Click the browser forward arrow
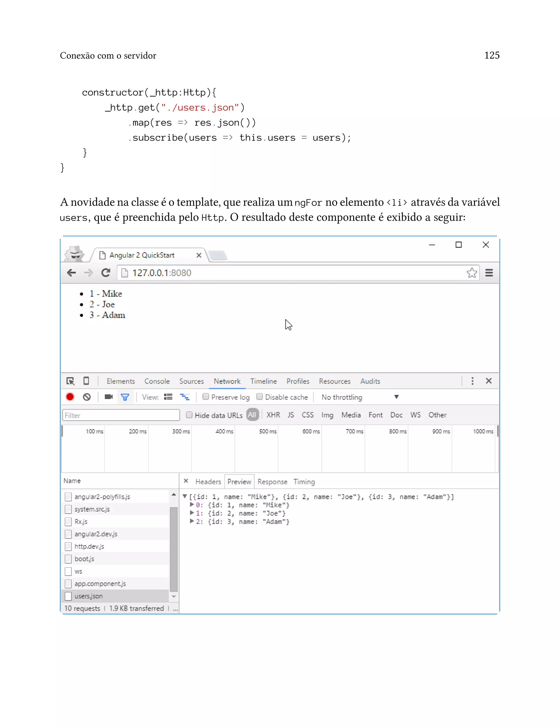The image size is (560, 728). [x=88, y=273]
